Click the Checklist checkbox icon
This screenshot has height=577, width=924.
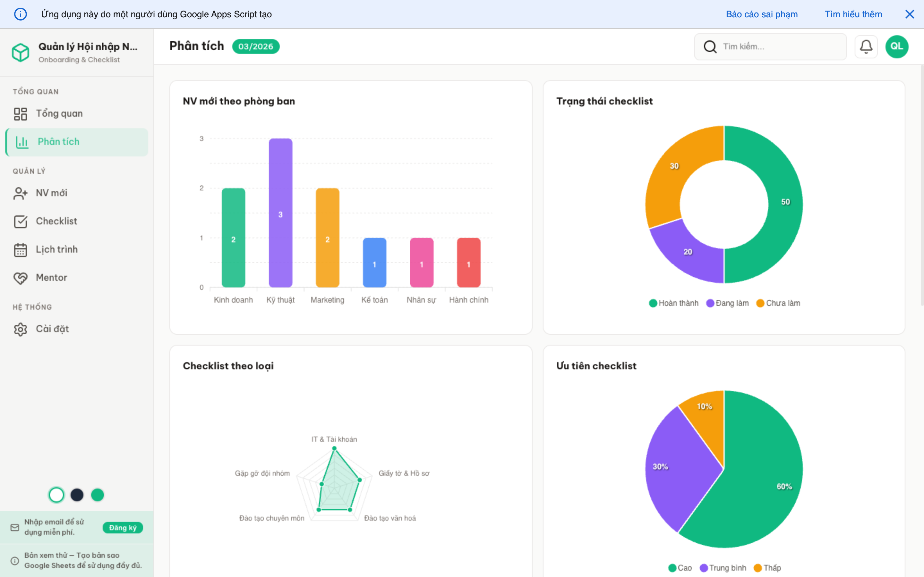(x=20, y=221)
